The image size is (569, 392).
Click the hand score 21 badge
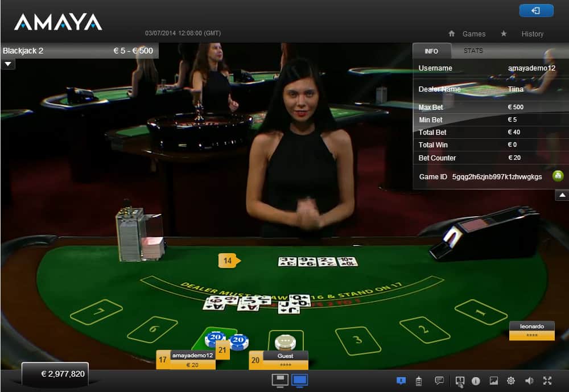pyautogui.click(x=222, y=350)
